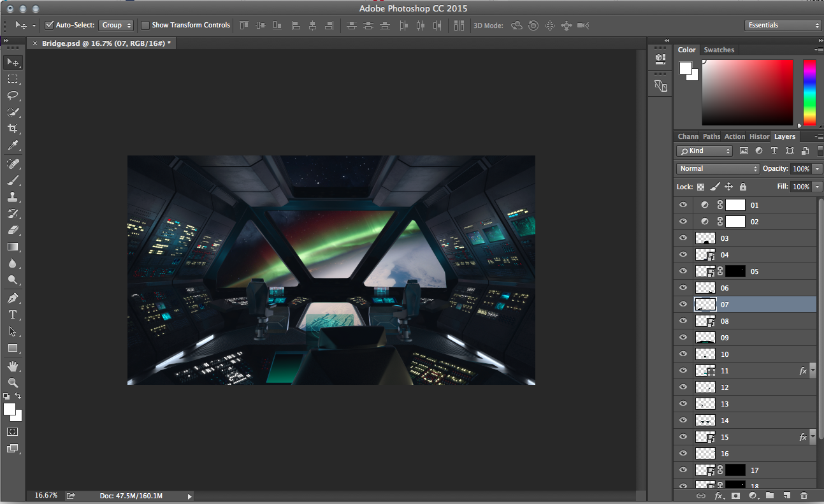Open the blend mode dropdown showing Normal
Viewport: 824px width, 504px height.
pyautogui.click(x=718, y=168)
